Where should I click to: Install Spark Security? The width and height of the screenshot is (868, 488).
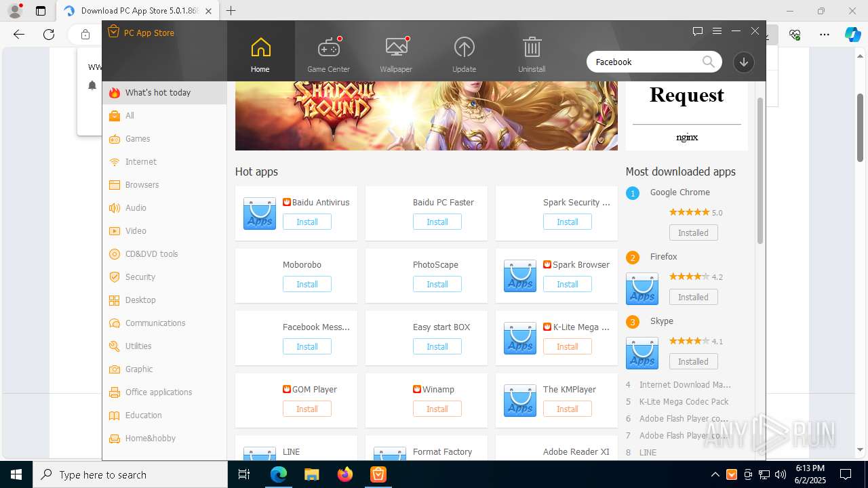[568, 222]
